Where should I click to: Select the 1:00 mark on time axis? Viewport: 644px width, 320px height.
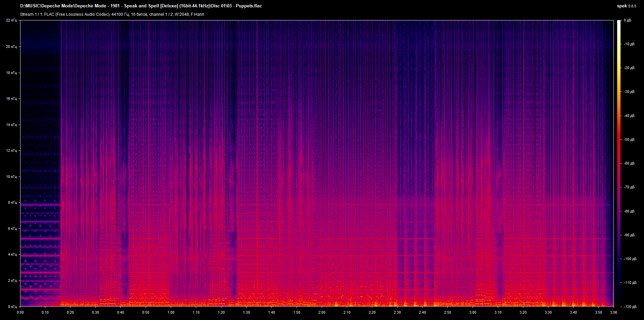coord(171,312)
